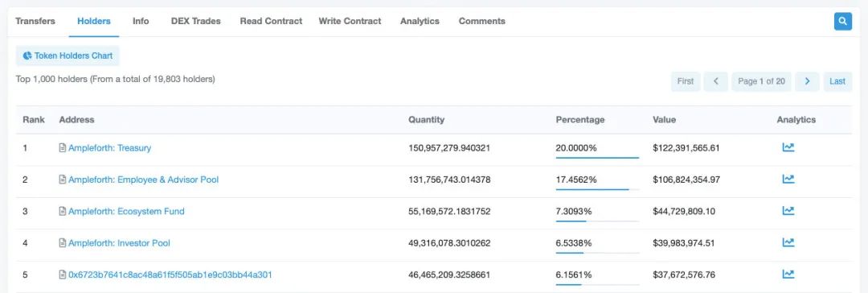Viewport: 868px width, 293px height.
Task: Open the Read Contract tab
Action: (272, 21)
